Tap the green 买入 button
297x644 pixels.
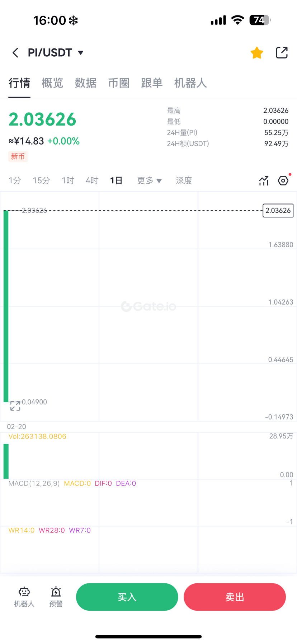(127, 597)
